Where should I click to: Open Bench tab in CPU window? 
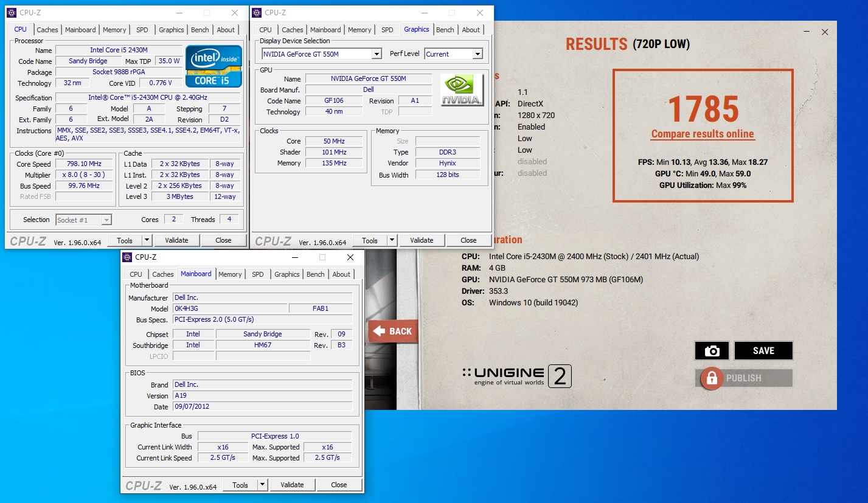[x=200, y=30]
